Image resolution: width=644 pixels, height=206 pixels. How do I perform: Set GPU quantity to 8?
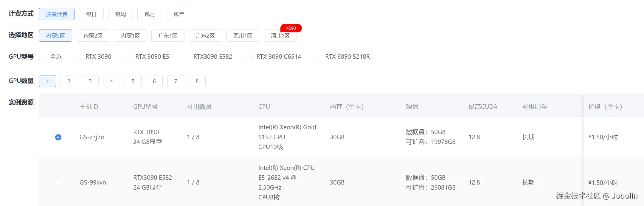197,81
